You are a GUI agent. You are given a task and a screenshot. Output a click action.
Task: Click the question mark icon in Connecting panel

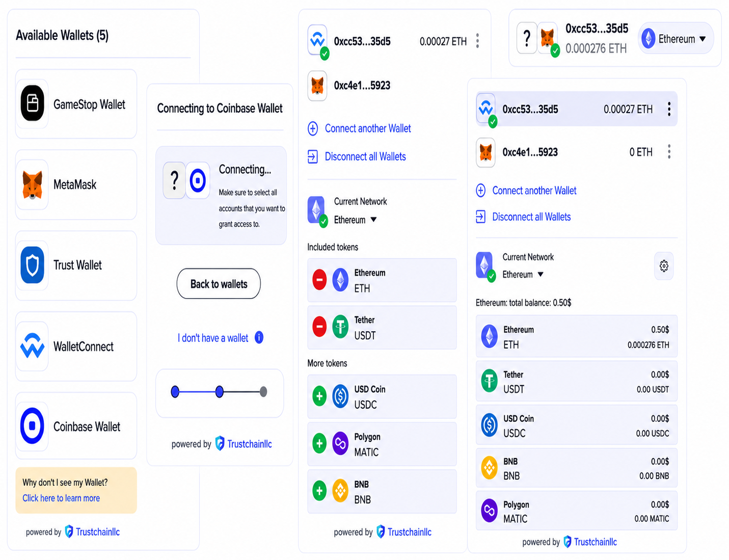[x=174, y=180]
